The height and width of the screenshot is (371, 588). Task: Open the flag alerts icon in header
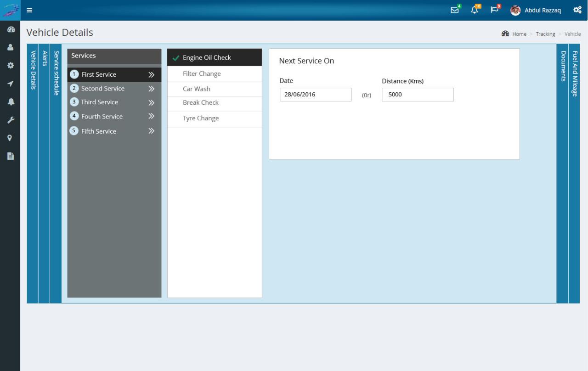tap(494, 10)
